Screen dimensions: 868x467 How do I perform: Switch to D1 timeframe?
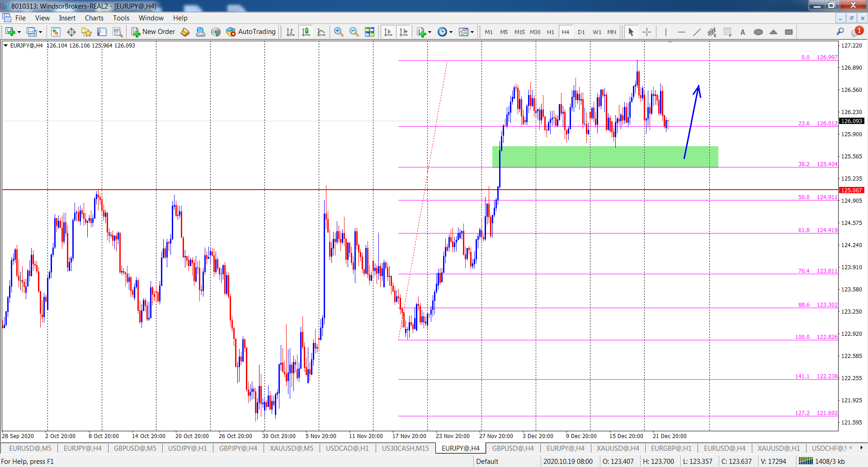(x=581, y=32)
